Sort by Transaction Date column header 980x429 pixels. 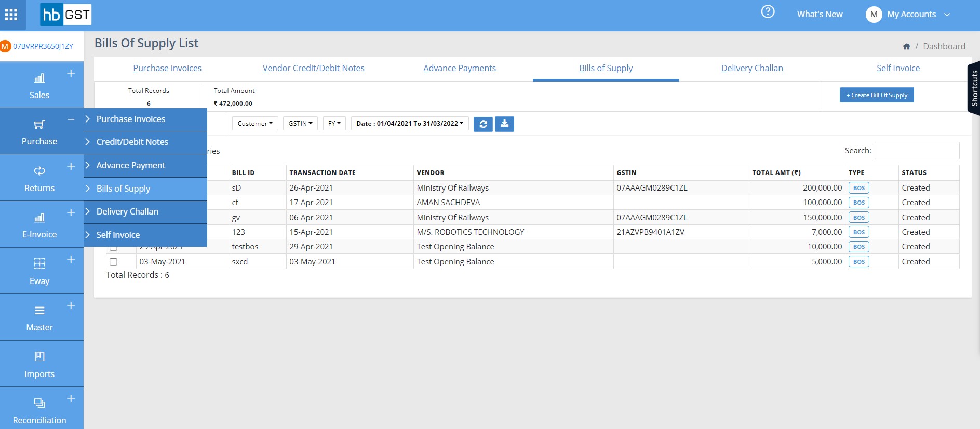[350, 173]
